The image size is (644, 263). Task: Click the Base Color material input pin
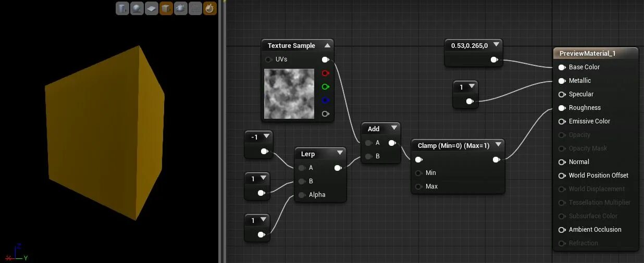562,67
